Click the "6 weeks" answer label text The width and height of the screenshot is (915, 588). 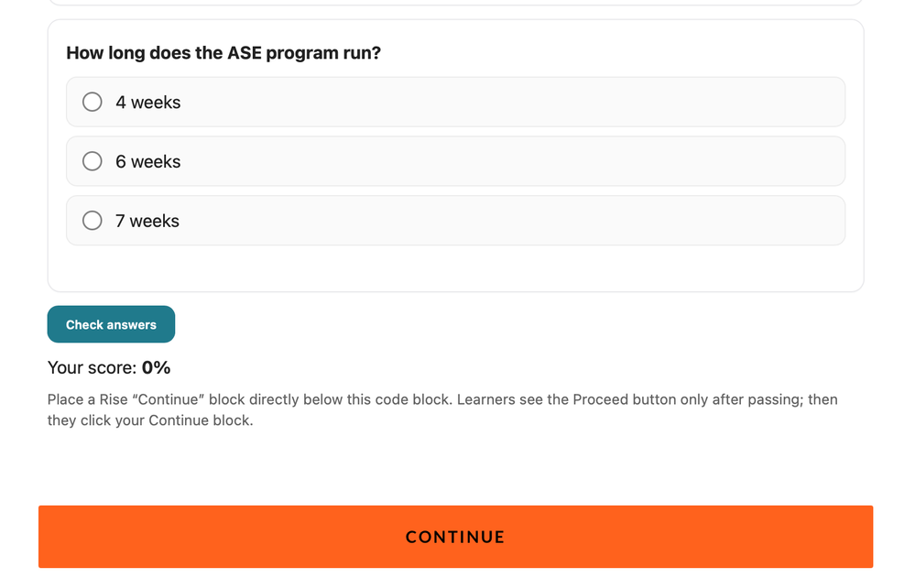coord(148,162)
